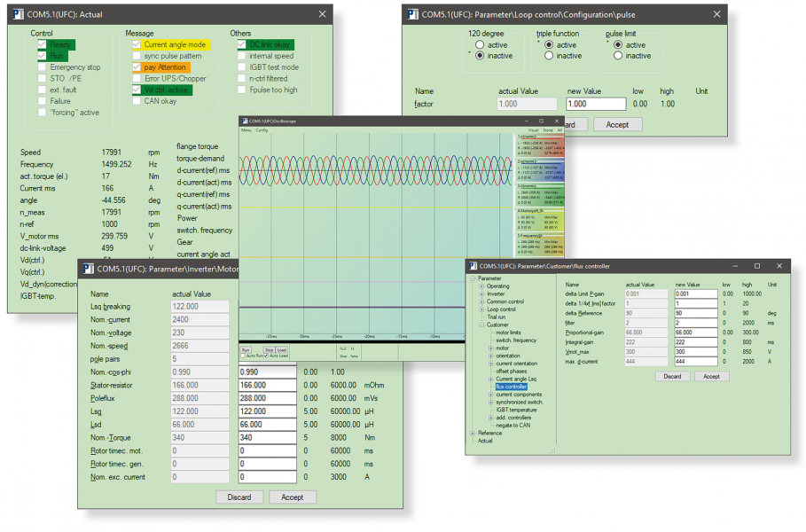Select active under 120 degree

coord(480,44)
